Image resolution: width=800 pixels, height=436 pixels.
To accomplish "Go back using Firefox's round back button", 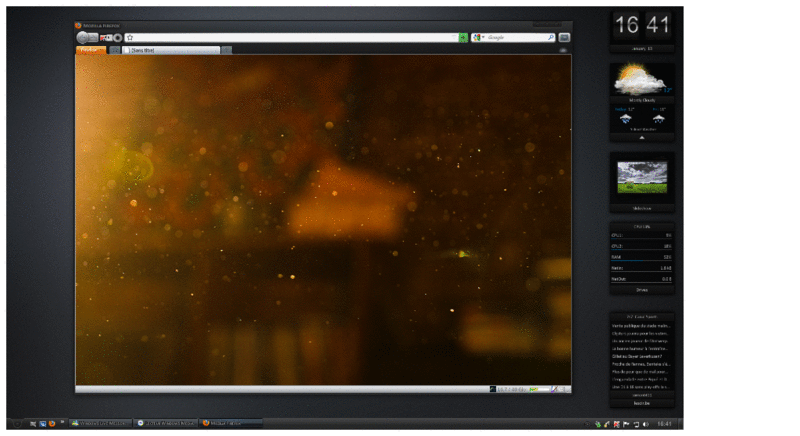I will (x=82, y=37).
